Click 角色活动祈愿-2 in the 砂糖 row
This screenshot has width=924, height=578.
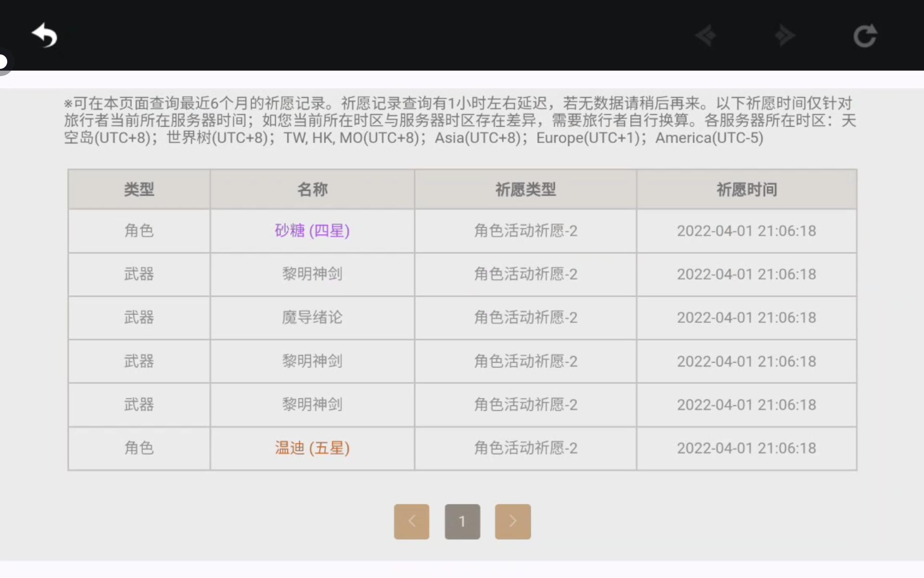tap(525, 231)
